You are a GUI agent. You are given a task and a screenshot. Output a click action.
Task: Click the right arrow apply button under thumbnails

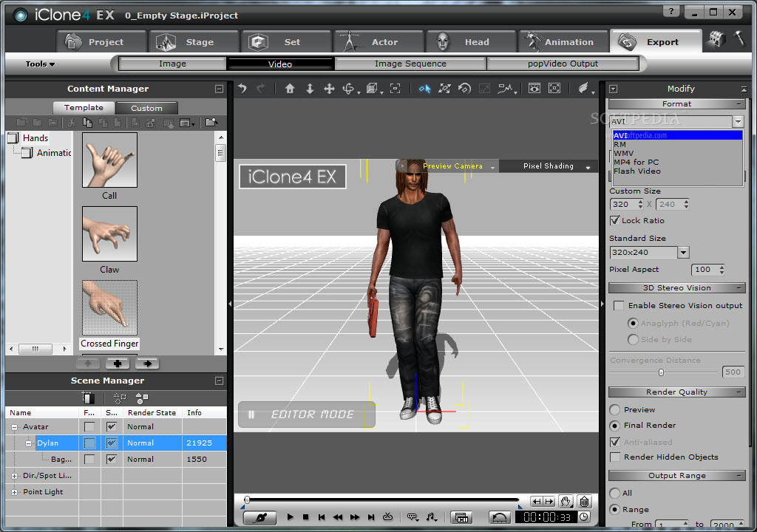(147, 364)
